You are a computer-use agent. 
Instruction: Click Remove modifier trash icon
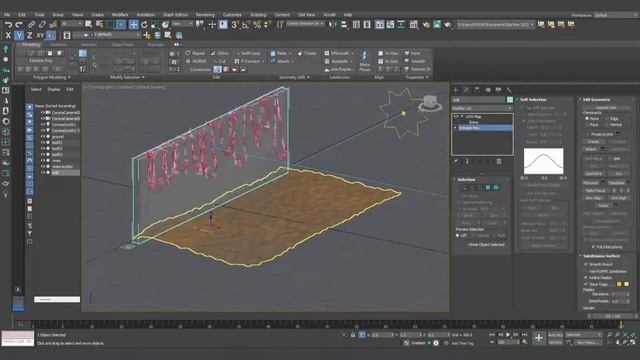click(499, 162)
